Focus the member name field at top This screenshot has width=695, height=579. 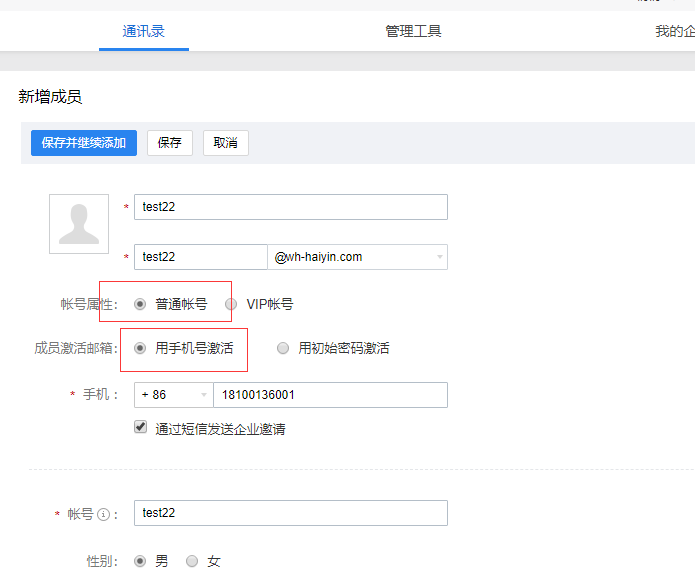(x=290, y=207)
